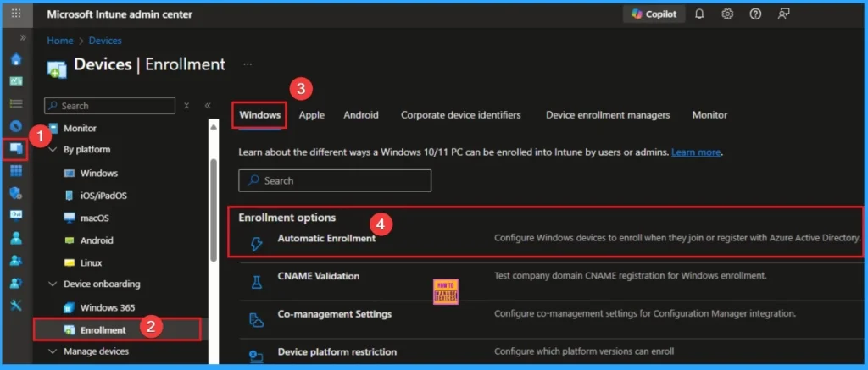The height and width of the screenshot is (370, 868).
Task: Open the blue compass icon in left rail
Action: point(16,126)
